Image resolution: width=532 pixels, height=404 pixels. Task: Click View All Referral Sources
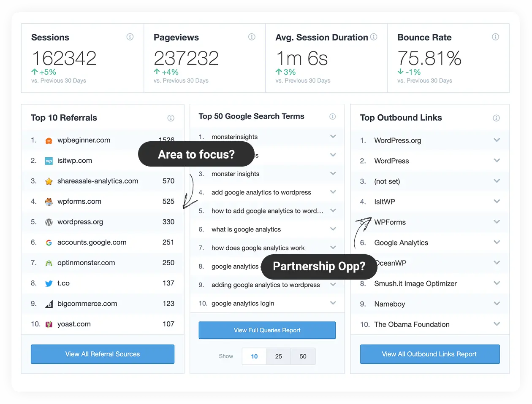click(102, 354)
